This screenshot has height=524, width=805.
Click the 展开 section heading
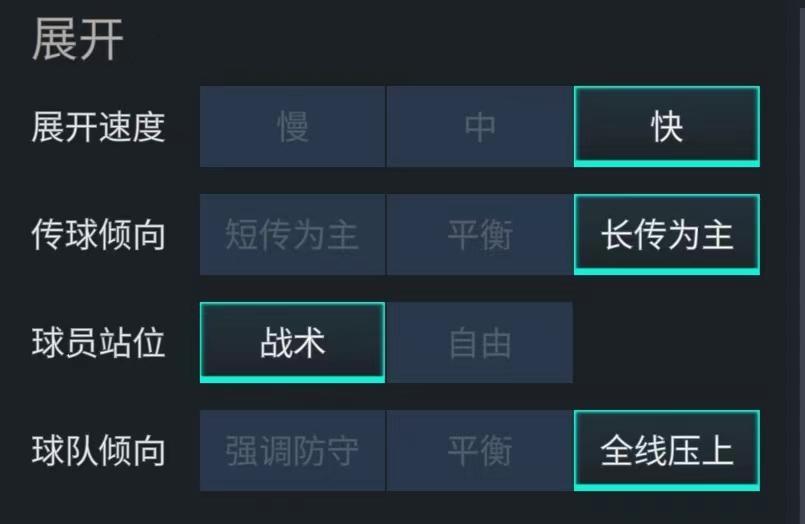pyautogui.click(x=77, y=41)
